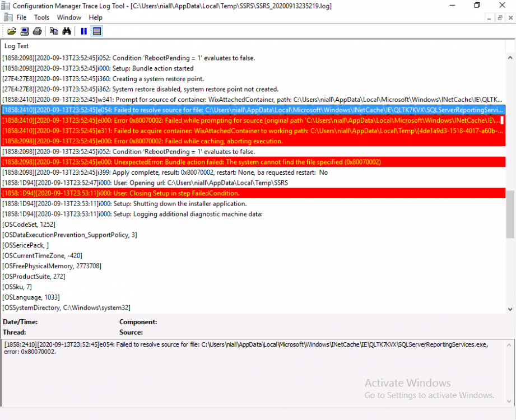Click the Log Text column header
The image size is (516, 420).
(x=253, y=46)
